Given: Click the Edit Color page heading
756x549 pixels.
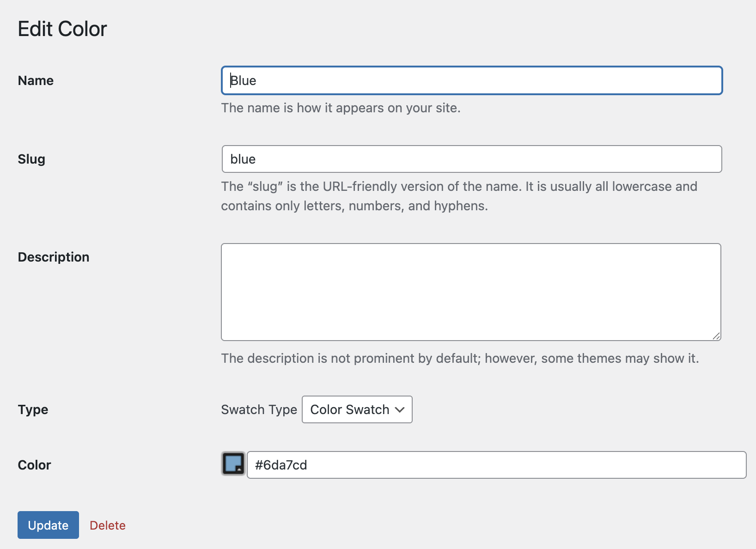Looking at the screenshot, I should [62, 29].
